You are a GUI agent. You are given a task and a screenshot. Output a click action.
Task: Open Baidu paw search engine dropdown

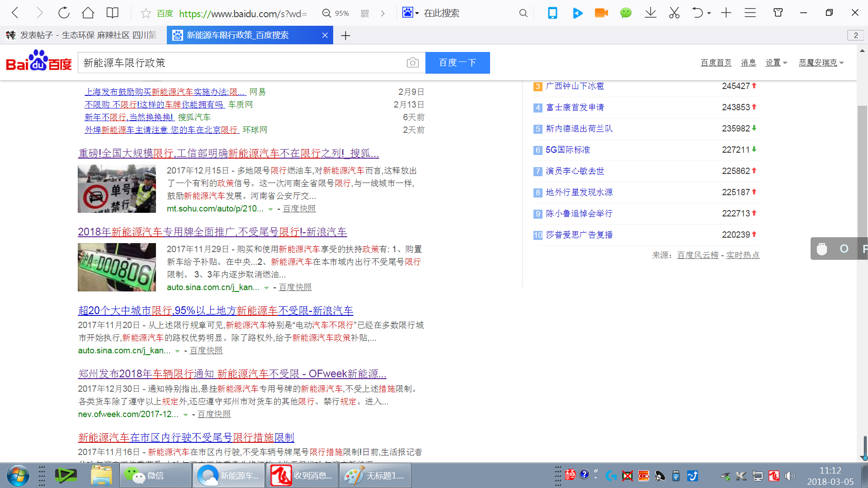click(410, 13)
